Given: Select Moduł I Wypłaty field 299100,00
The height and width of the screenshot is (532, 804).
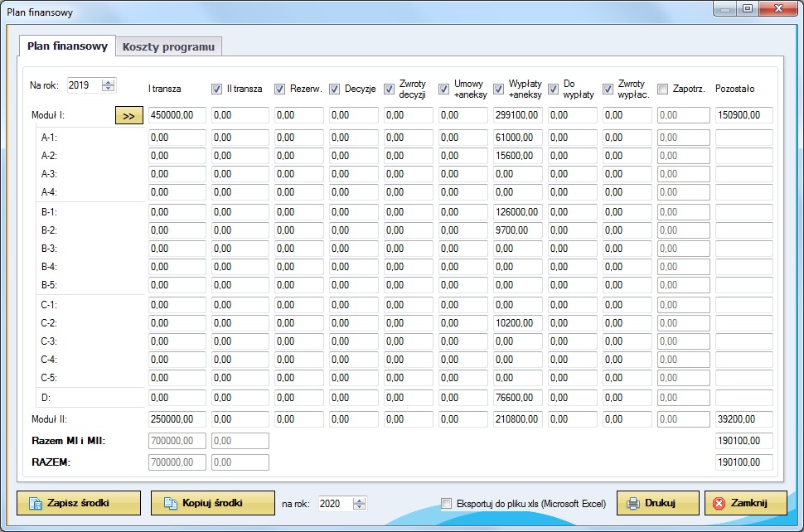Looking at the screenshot, I should tap(517, 115).
